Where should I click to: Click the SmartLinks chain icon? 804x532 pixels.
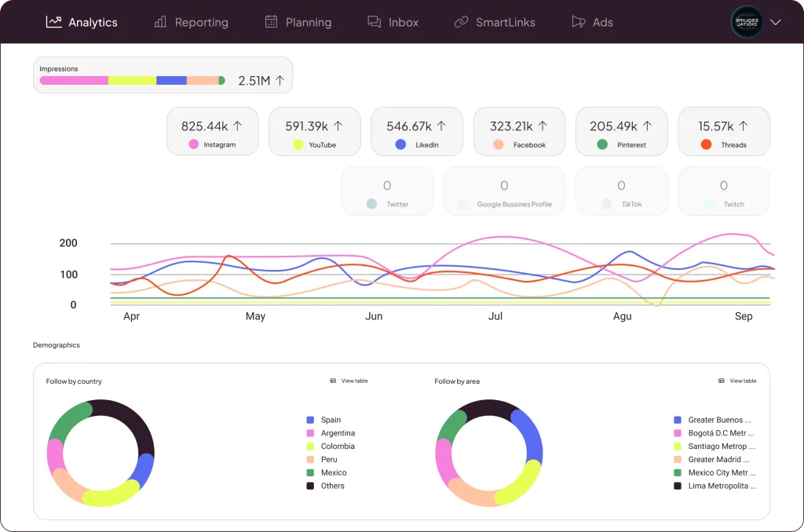(462, 21)
